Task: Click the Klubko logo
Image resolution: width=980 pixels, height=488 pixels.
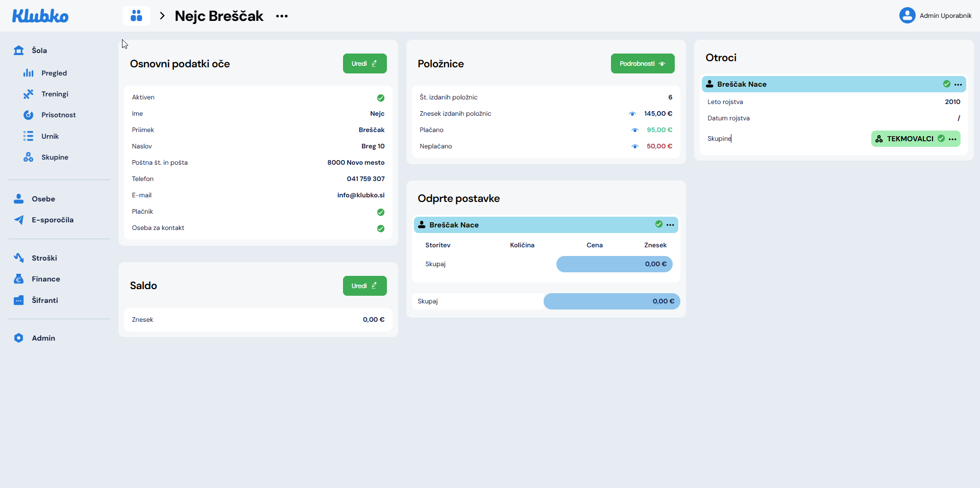Action: pyautogui.click(x=40, y=16)
